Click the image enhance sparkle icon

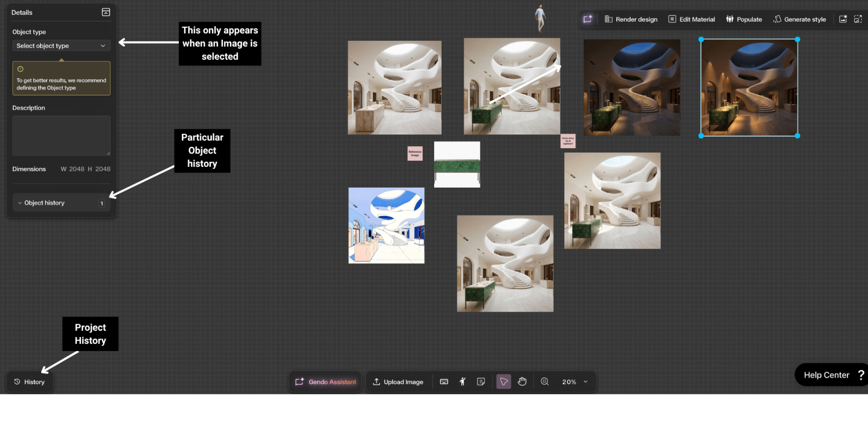click(843, 19)
